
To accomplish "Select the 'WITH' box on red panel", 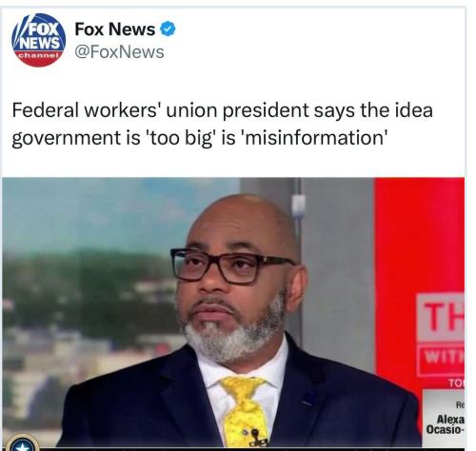I will 441,359.
